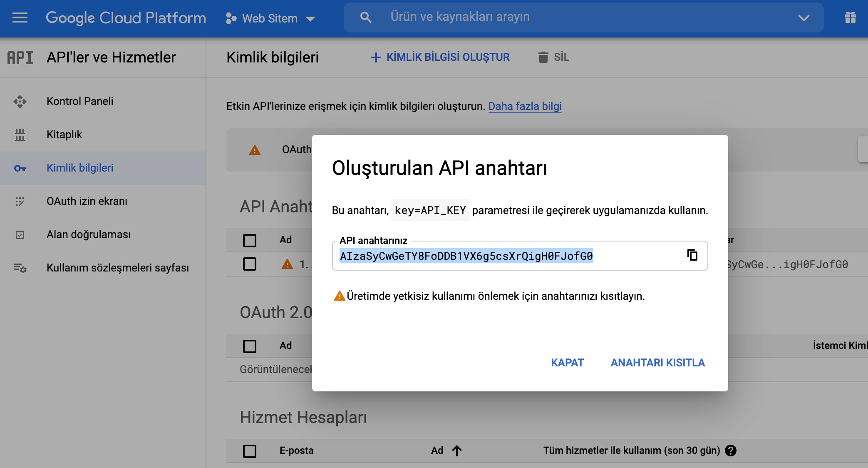Open Alan doğrulaması in the sidebar
Image resolution: width=868 pixels, height=468 pixels.
click(x=103, y=234)
